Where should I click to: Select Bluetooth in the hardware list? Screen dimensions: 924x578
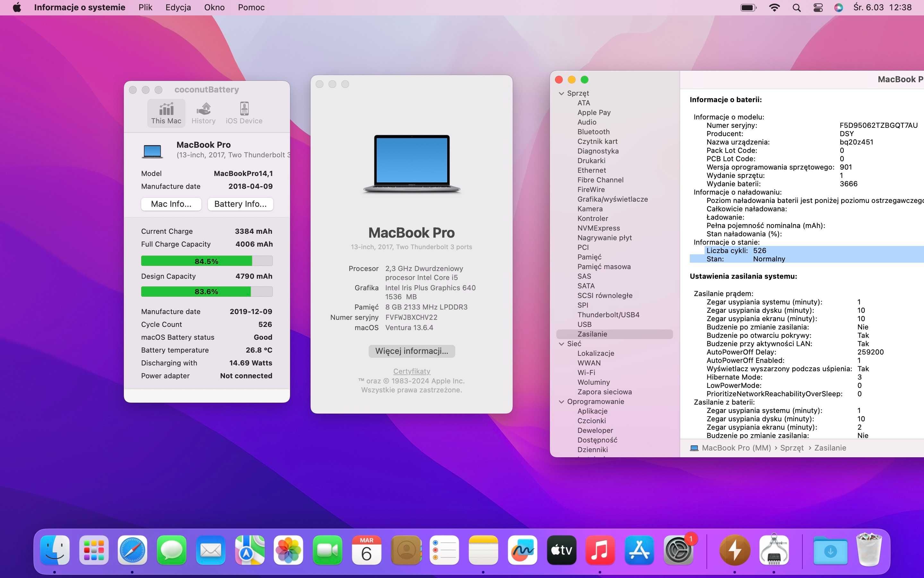tap(593, 132)
